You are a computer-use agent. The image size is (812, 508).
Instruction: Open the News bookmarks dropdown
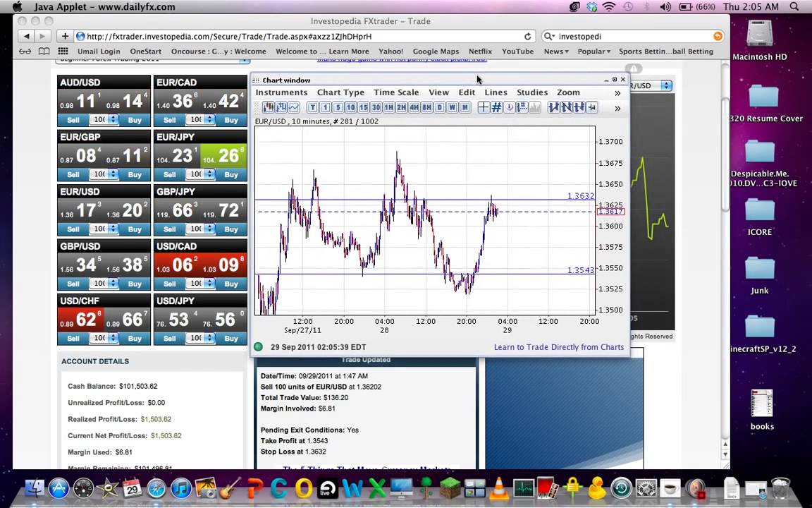click(555, 52)
